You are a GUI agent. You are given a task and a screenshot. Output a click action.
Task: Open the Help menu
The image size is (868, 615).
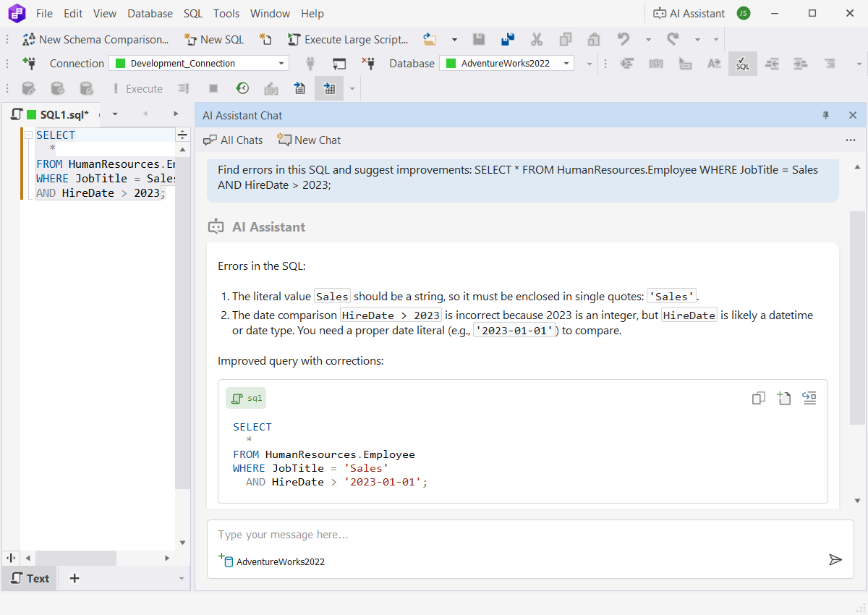(312, 13)
